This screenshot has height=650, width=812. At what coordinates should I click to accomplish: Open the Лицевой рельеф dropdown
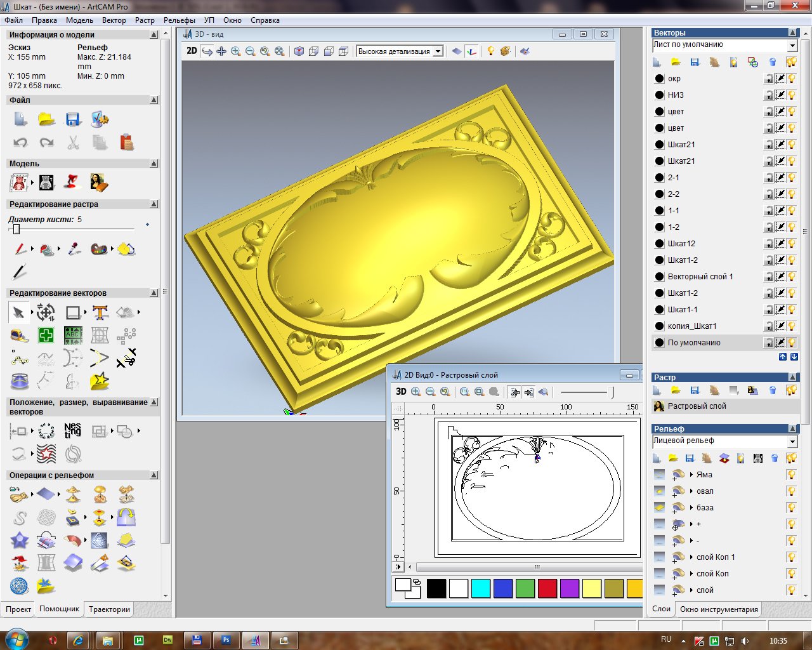[792, 441]
